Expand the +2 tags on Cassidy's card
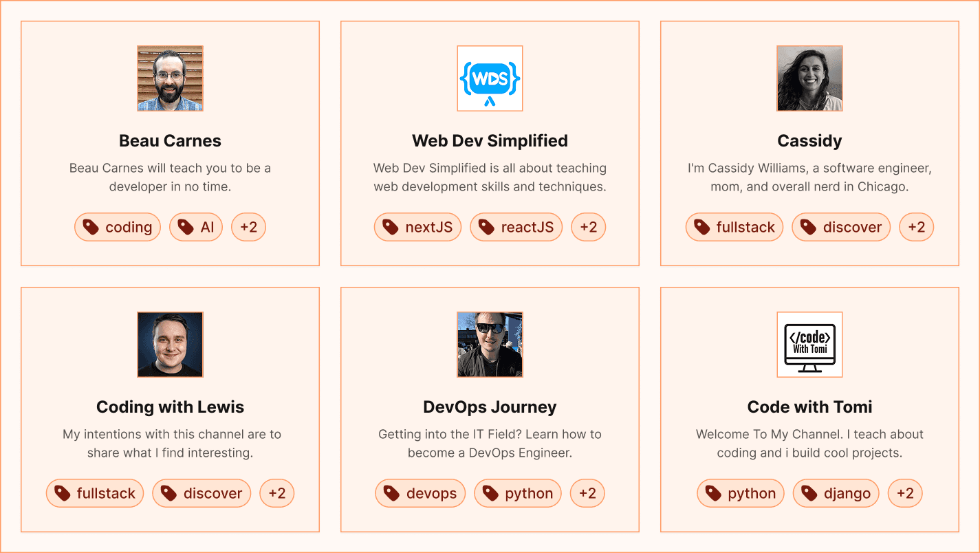The image size is (980, 553). (916, 227)
